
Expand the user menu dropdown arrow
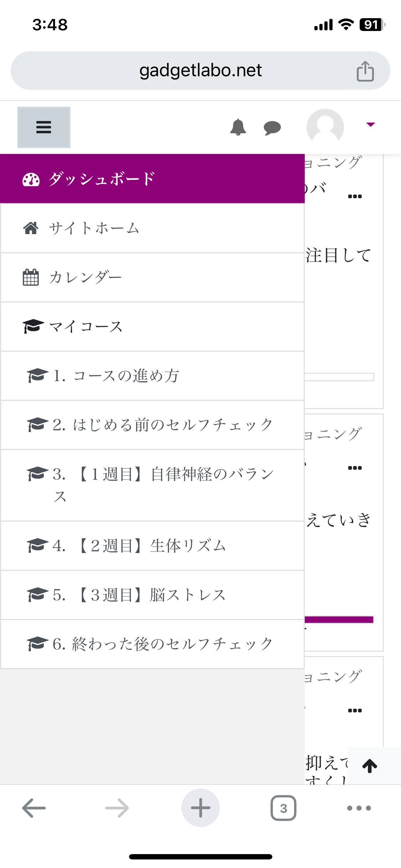pyautogui.click(x=371, y=124)
